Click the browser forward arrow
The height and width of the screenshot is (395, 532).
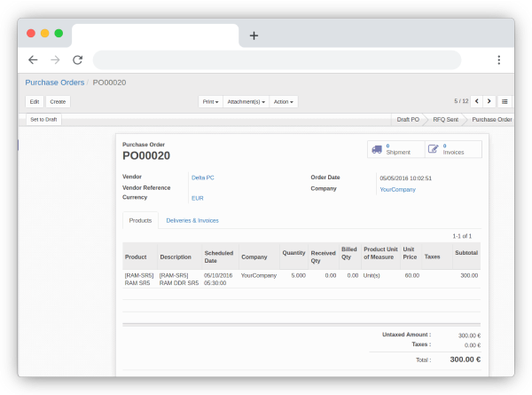point(55,60)
